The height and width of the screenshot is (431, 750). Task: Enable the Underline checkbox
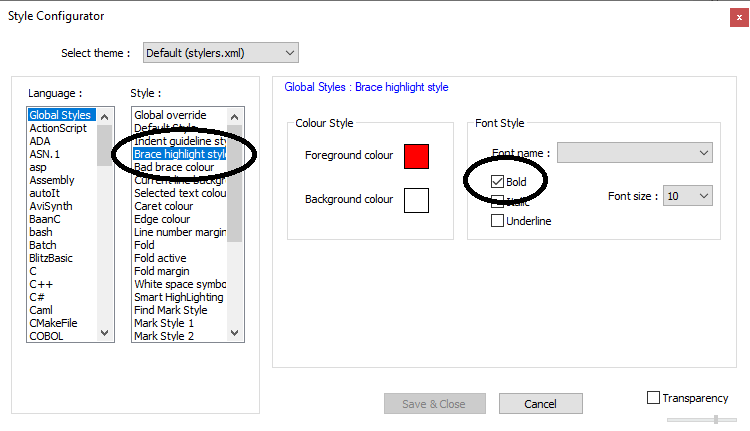point(497,221)
